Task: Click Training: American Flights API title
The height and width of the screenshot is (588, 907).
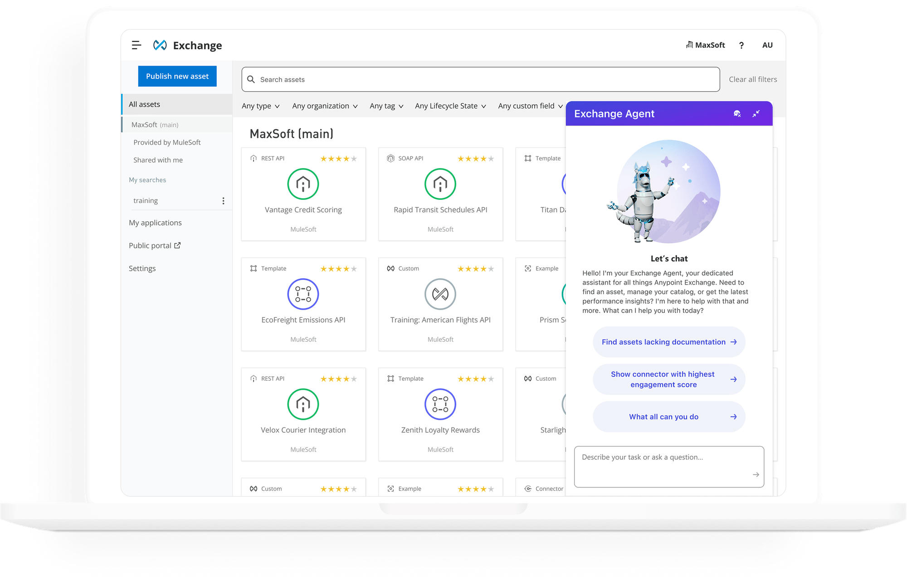Action: tap(440, 320)
